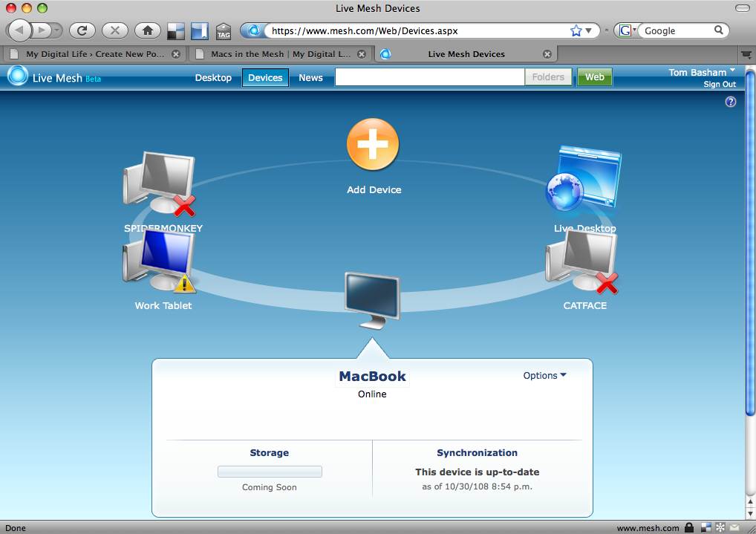
Task: Click the MacBook device name heading
Action: pos(372,377)
